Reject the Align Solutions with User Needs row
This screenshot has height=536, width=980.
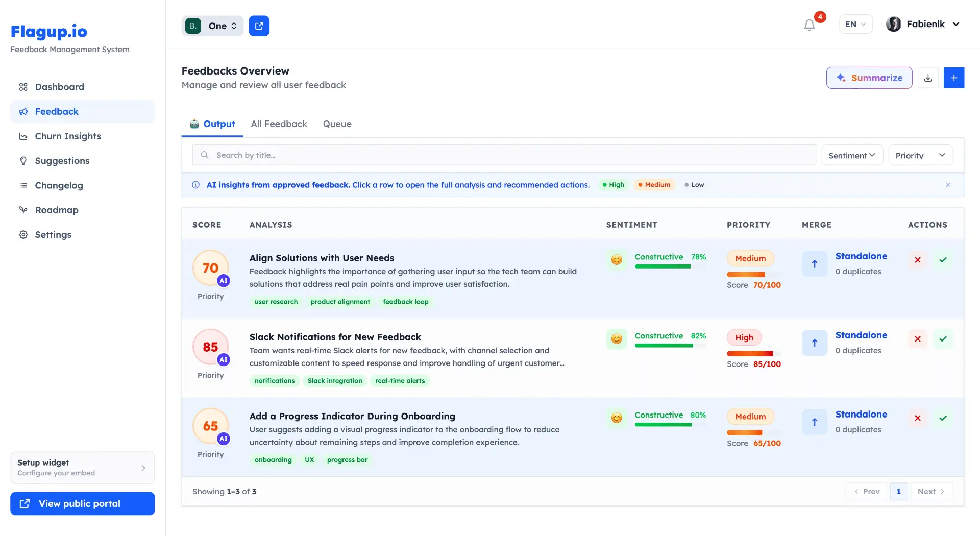coord(917,260)
